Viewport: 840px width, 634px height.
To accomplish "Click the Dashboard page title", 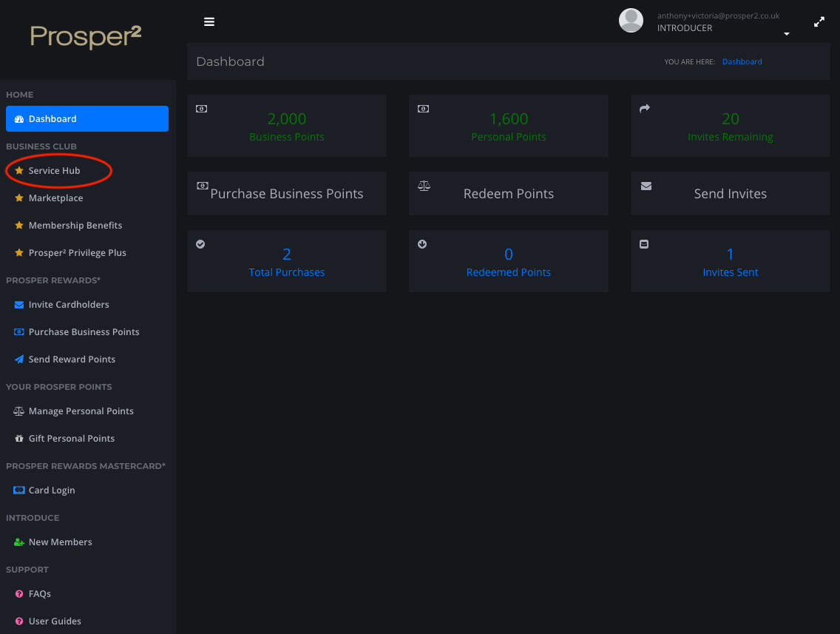I will tap(231, 61).
